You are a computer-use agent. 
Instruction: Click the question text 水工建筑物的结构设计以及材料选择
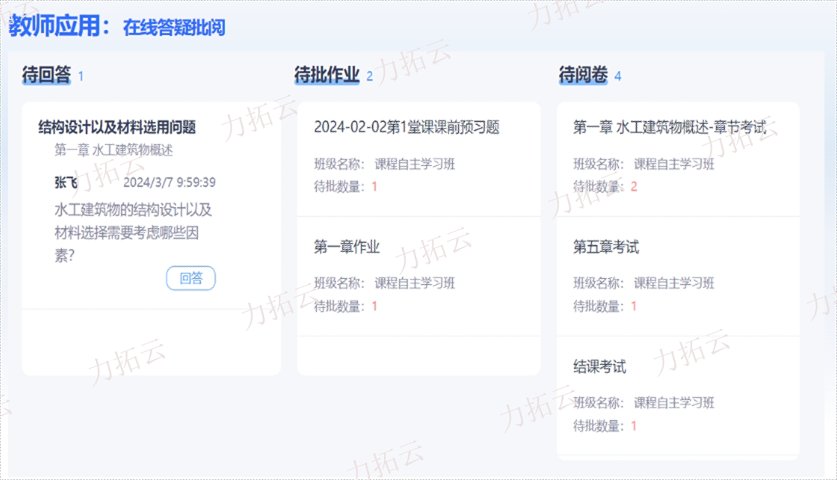click(133, 232)
